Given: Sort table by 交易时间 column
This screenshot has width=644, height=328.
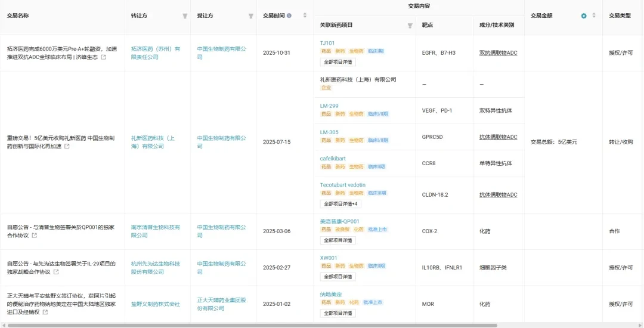Looking at the screenshot, I should click(305, 16).
